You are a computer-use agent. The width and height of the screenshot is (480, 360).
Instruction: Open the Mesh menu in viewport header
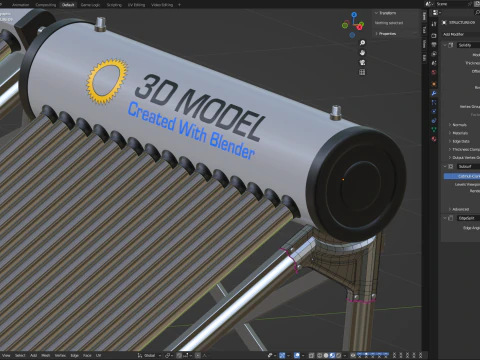click(46, 355)
